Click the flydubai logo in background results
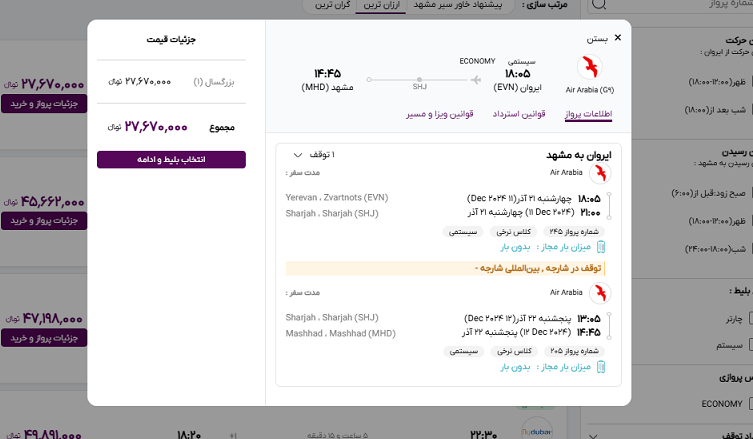Viewport: 753px width, 439px height. (x=536, y=431)
